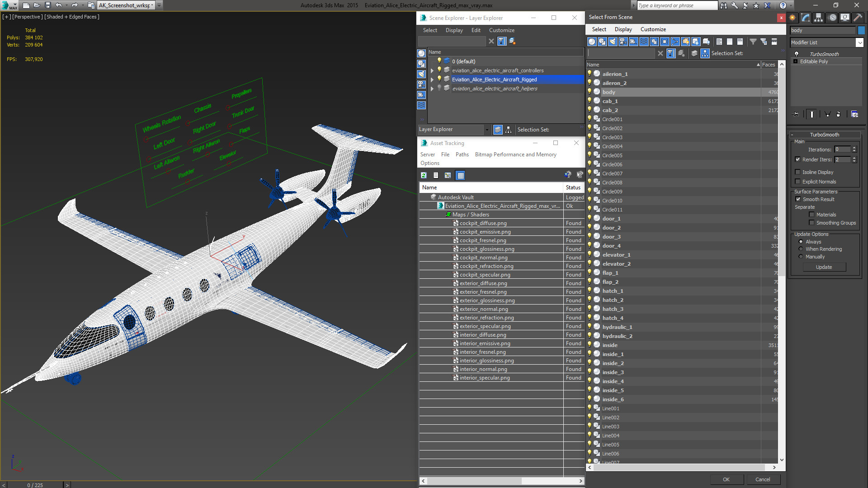Open the Motion command panel tab
The height and width of the screenshot is (488, 868).
pyautogui.click(x=832, y=18)
